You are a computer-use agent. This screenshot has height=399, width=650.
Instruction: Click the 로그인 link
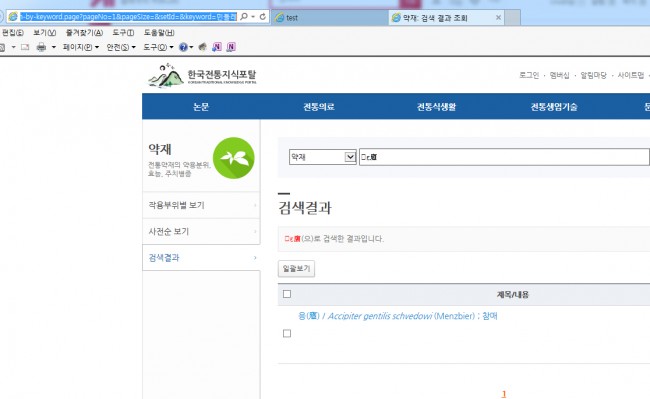click(529, 75)
